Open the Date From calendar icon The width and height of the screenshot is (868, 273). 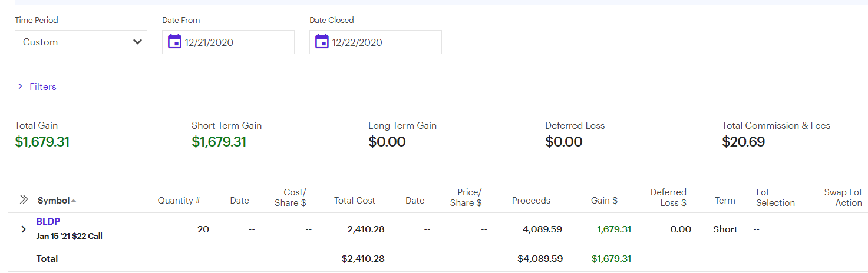click(174, 42)
